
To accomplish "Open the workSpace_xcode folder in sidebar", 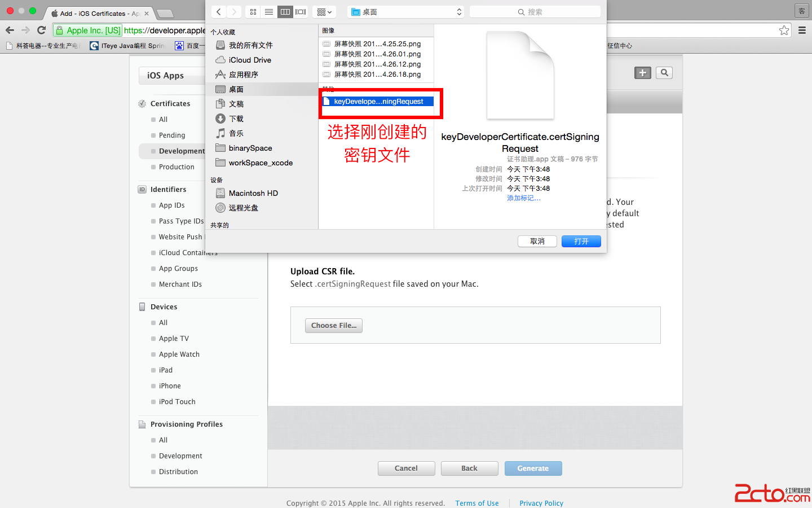I will point(262,163).
